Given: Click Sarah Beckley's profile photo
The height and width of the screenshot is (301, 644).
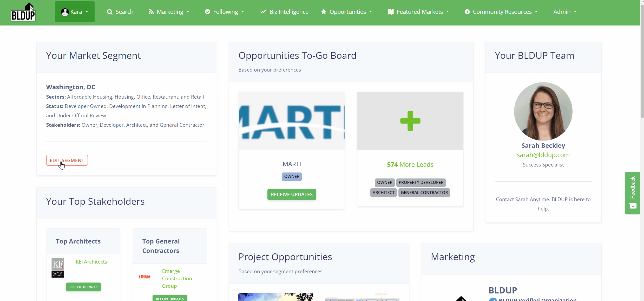Looking at the screenshot, I should pyautogui.click(x=543, y=111).
